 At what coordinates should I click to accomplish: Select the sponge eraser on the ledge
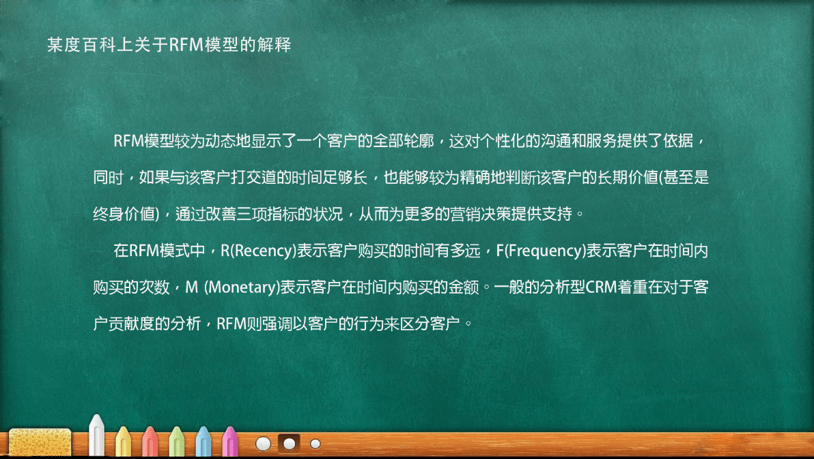pos(40,442)
